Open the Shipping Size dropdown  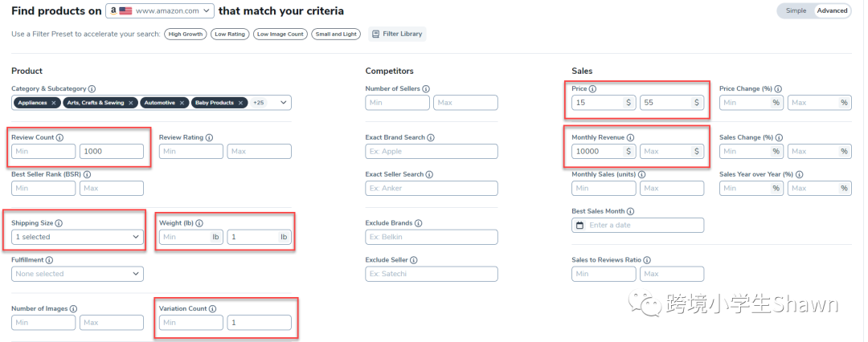[x=78, y=237]
